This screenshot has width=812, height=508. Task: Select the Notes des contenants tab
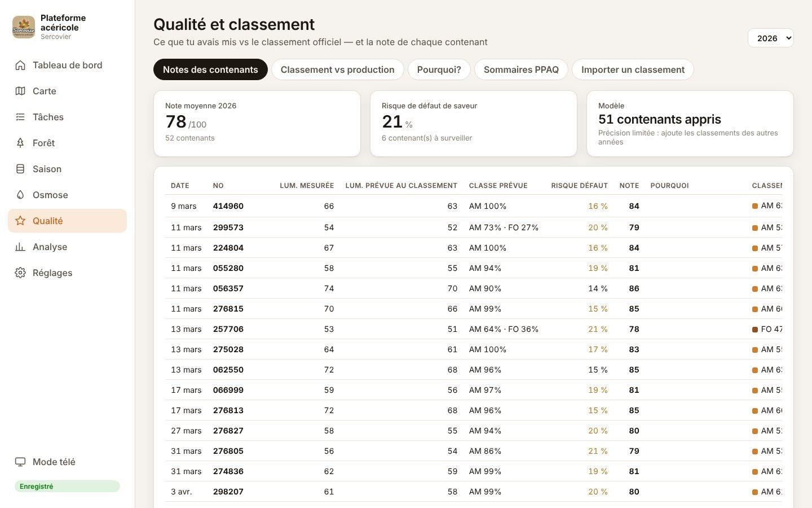pyautogui.click(x=210, y=69)
